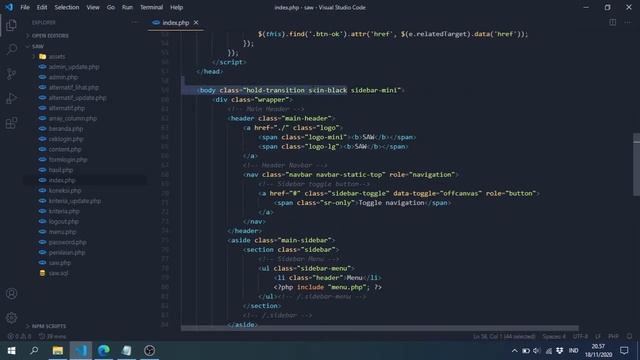
Task: Open content.php in the explorer
Action: [x=65, y=149]
